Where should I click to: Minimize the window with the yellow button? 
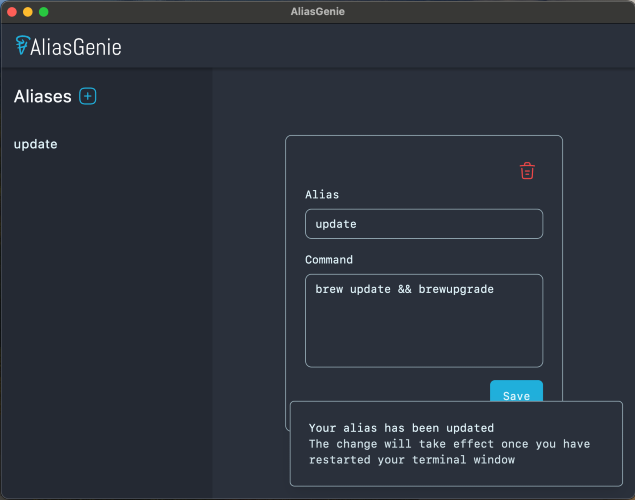pyautogui.click(x=28, y=12)
